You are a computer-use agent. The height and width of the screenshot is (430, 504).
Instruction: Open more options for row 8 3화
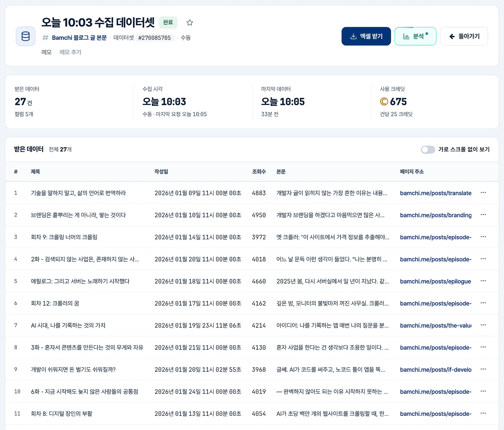pyautogui.click(x=483, y=347)
